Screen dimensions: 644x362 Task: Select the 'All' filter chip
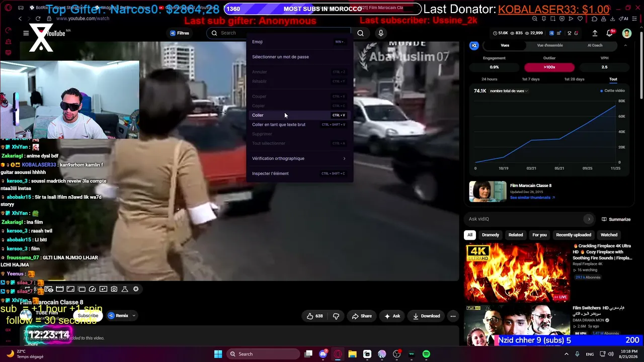470,235
